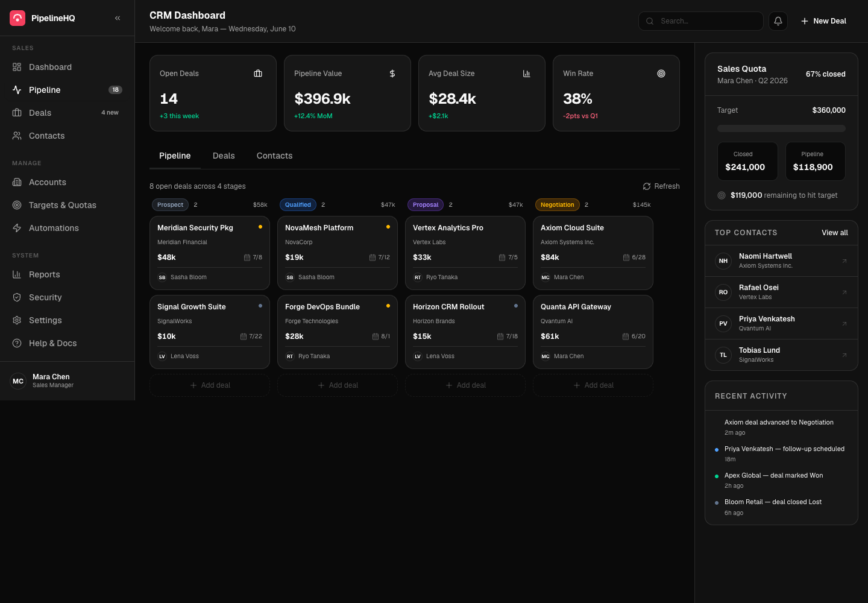Refresh the pipeline board
This screenshot has width=868, height=603.
point(661,186)
